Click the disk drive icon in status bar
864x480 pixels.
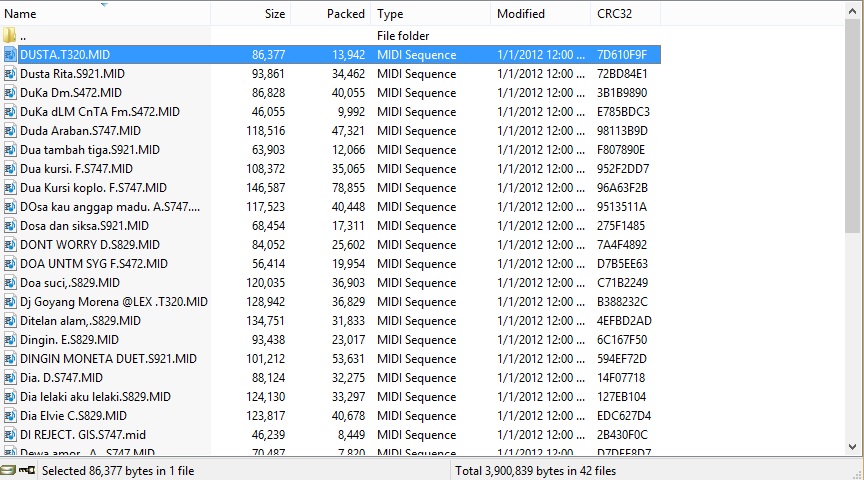[8, 470]
